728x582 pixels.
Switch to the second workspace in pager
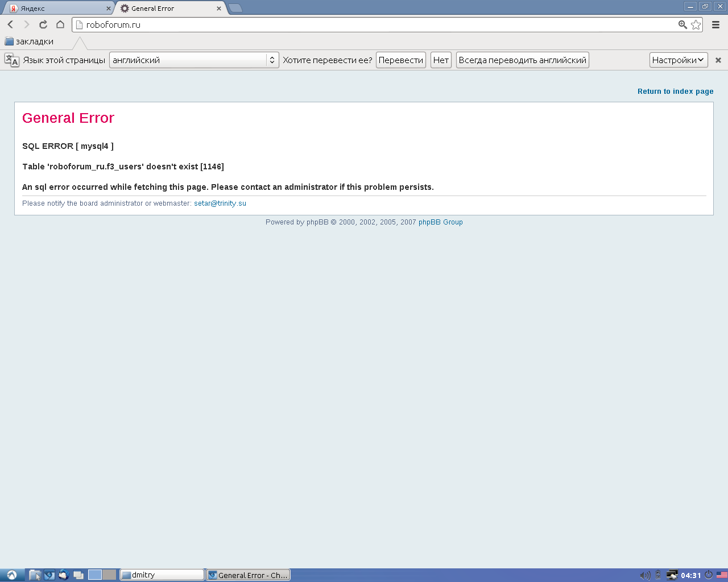109,575
